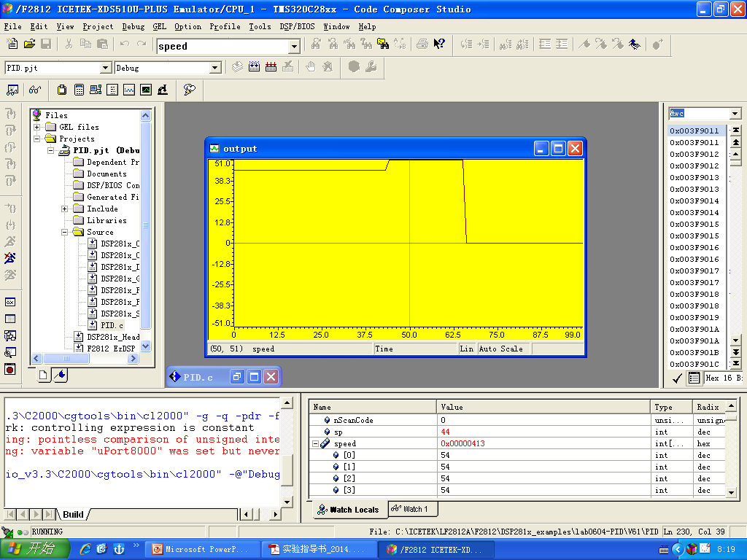747x560 pixels.
Task: Click the lightbulb cloud icon in toolbar
Action: point(189,90)
